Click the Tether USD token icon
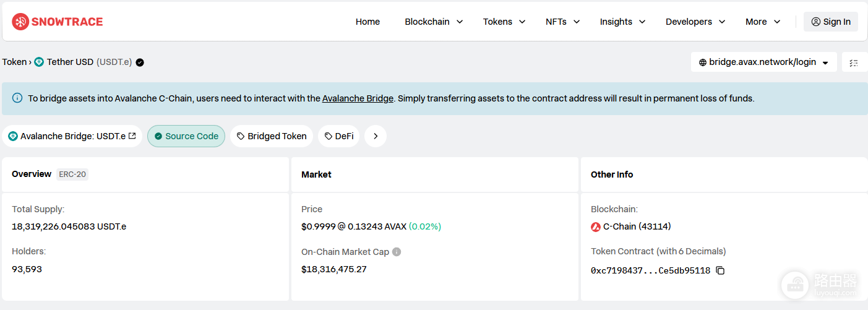 39,62
